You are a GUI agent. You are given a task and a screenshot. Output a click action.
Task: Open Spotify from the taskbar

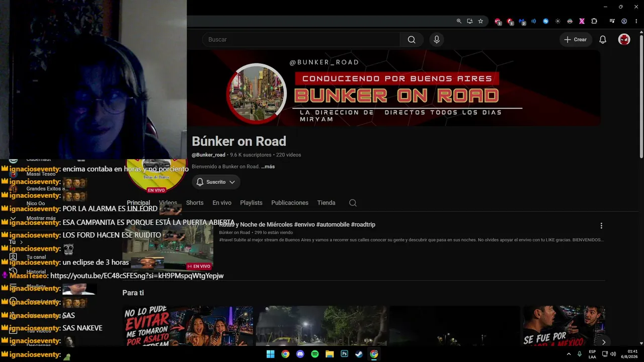tap(315, 354)
